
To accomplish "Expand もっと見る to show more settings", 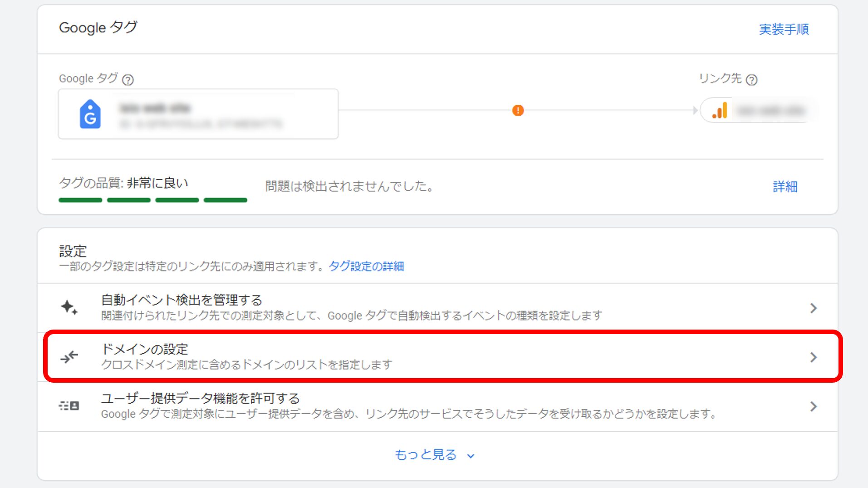I will (x=434, y=455).
